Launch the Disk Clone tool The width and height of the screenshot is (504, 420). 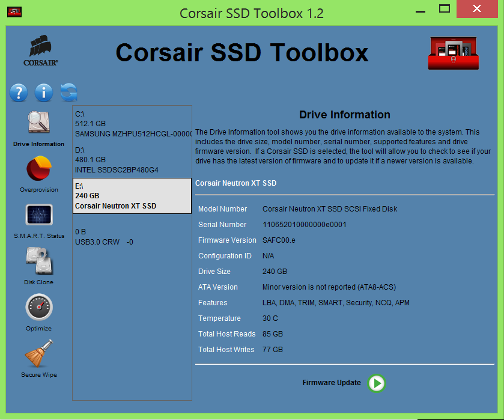39,262
